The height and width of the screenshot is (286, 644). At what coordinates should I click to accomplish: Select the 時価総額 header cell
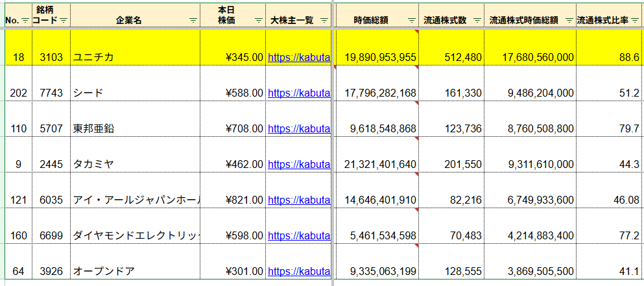coord(377,16)
